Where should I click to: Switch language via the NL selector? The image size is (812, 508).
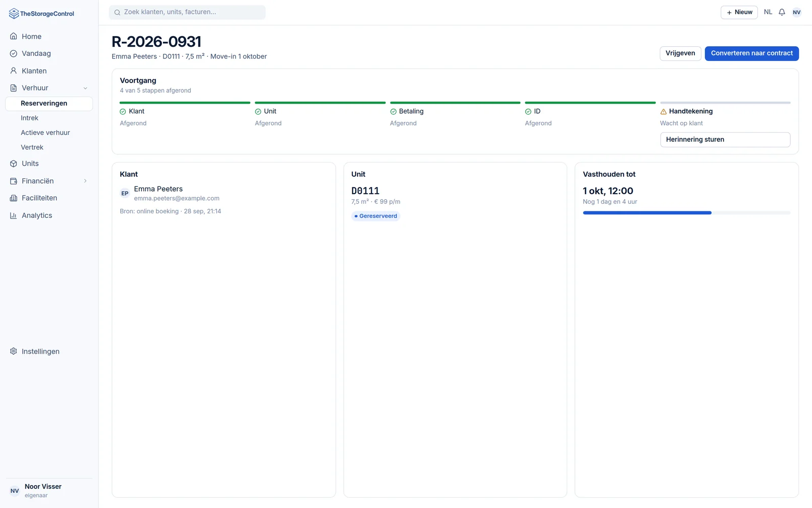[768, 12]
